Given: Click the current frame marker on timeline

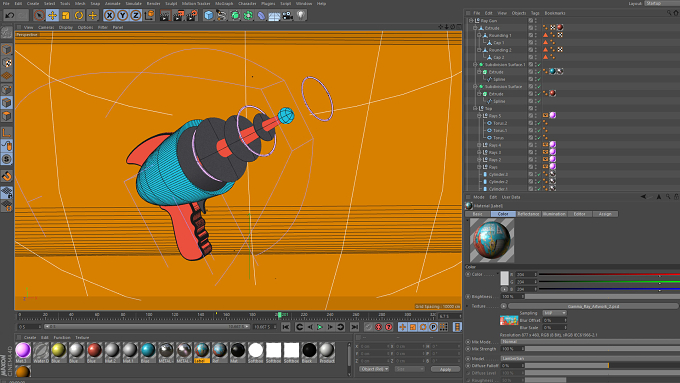Looking at the screenshot, I should pyautogui.click(x=280, y=314).
